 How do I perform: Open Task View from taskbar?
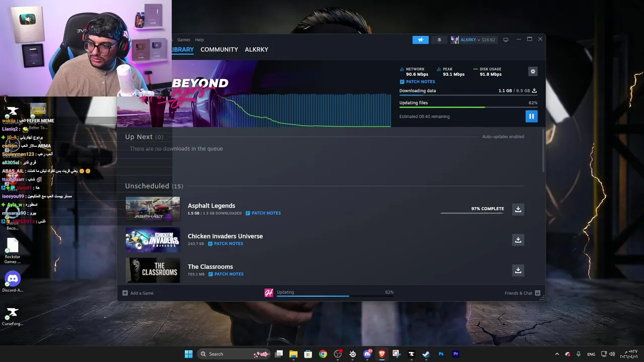279,354
